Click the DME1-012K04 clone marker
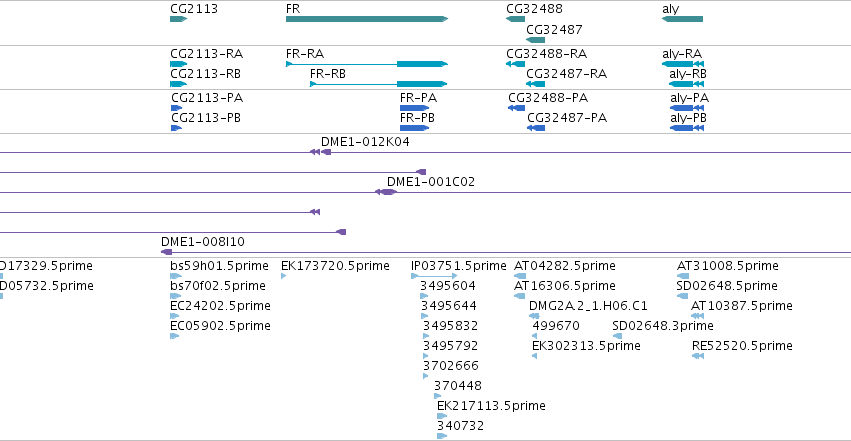 [x=320, y=152]
